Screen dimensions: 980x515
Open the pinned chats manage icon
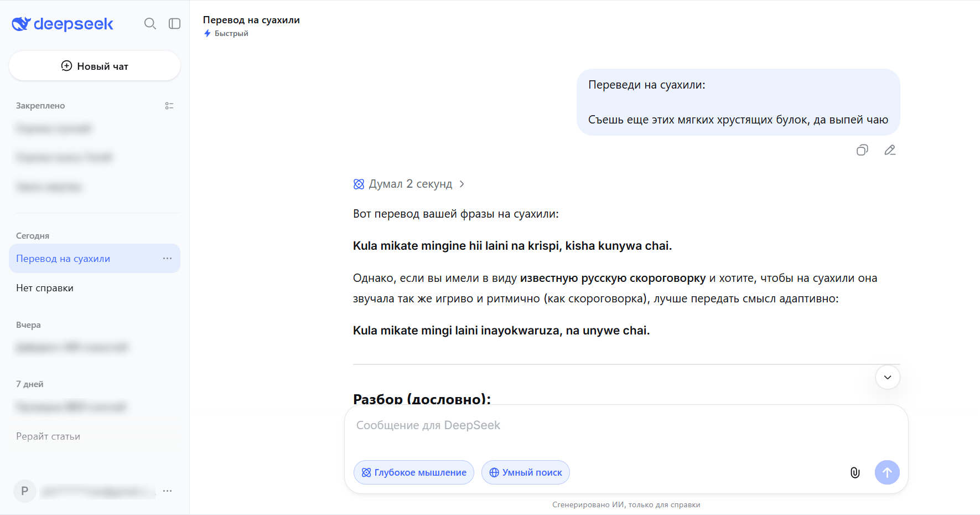point(169,106)
